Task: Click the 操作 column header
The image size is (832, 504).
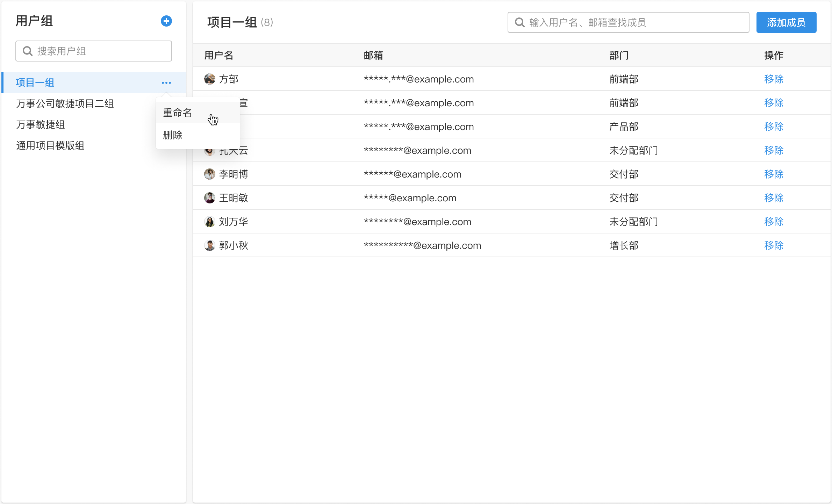Action: pyautogui.click(x=774, y=55)
